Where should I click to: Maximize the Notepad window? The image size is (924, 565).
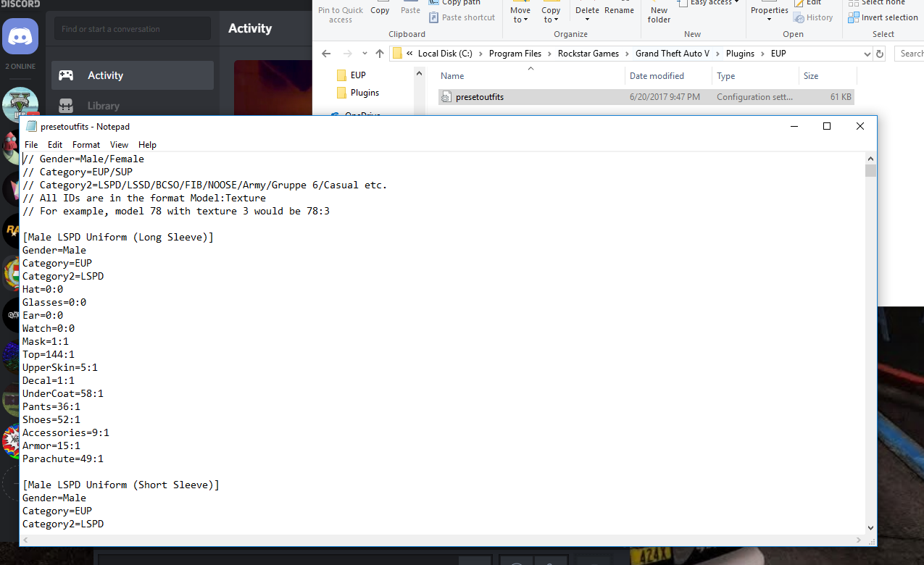(x=827, y=126)
